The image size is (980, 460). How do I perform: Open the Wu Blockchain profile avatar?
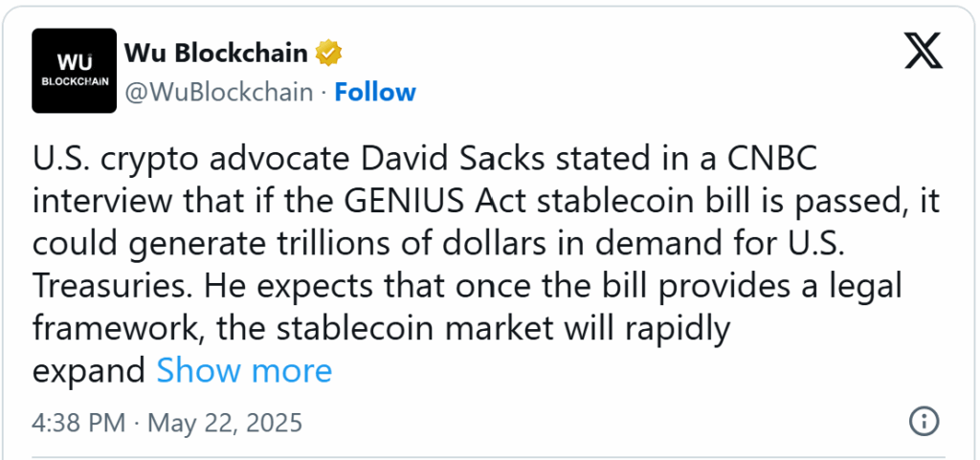click(74, 71)
